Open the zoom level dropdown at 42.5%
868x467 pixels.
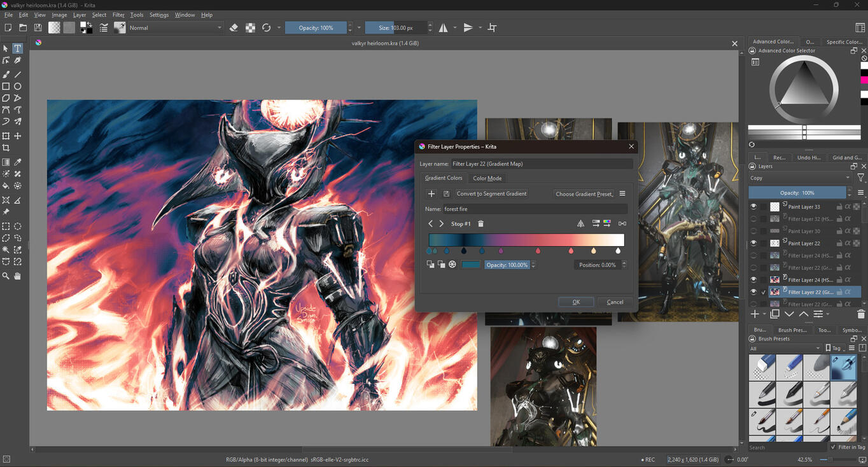806,459
